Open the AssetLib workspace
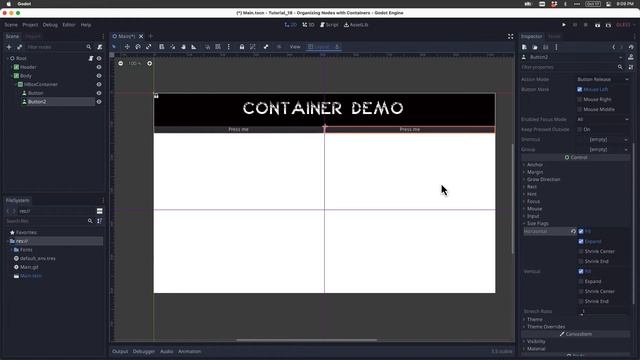The height and width of the screenshot is (360, 640). tap(356, 25)
